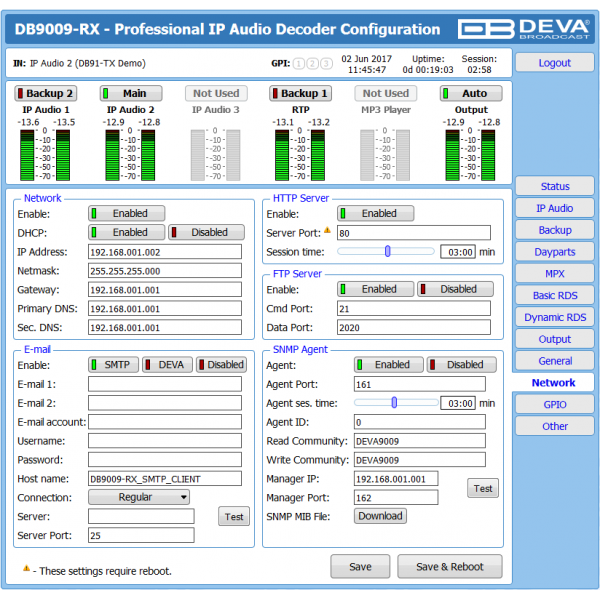
Task: Enable the FTP Server
Action: tap(375, 289)
